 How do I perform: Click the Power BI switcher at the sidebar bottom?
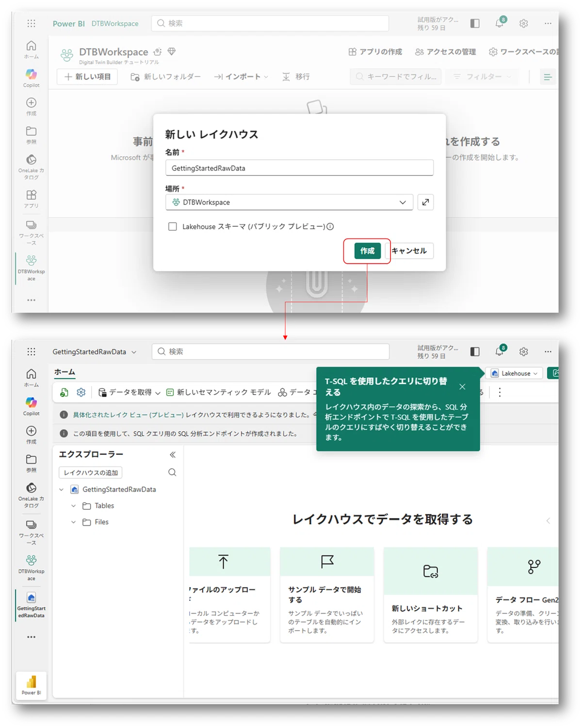32,685
